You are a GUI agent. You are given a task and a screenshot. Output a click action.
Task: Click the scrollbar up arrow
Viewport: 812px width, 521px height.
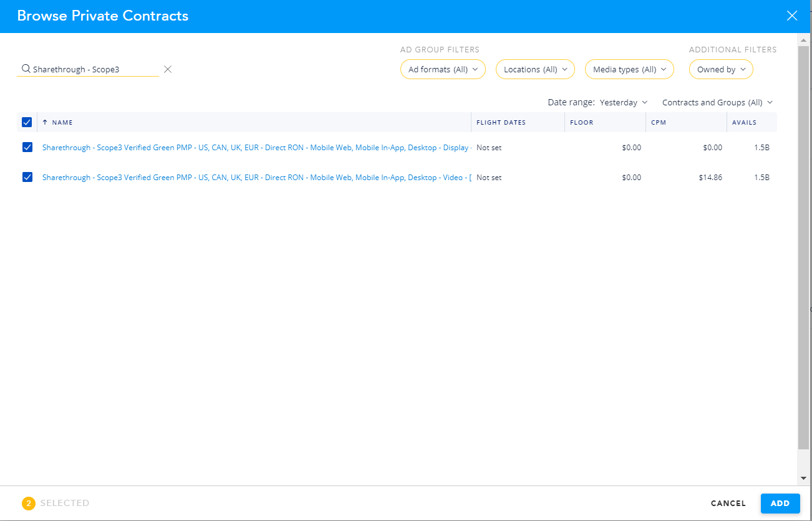coord(803,40)
